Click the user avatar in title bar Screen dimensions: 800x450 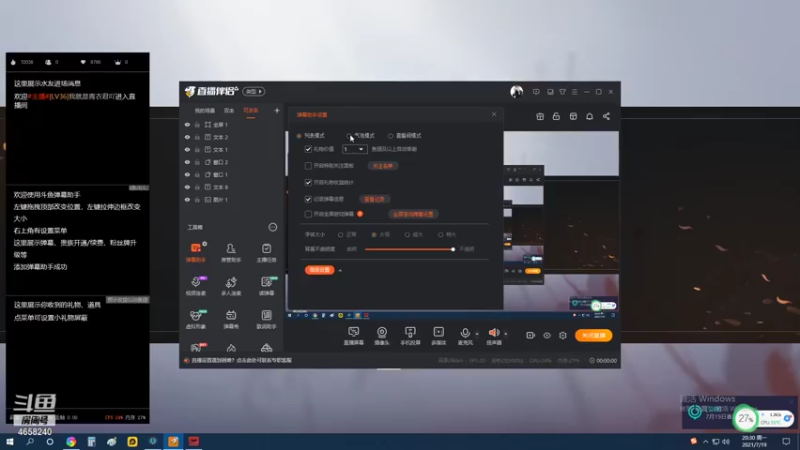click(516, 91)
